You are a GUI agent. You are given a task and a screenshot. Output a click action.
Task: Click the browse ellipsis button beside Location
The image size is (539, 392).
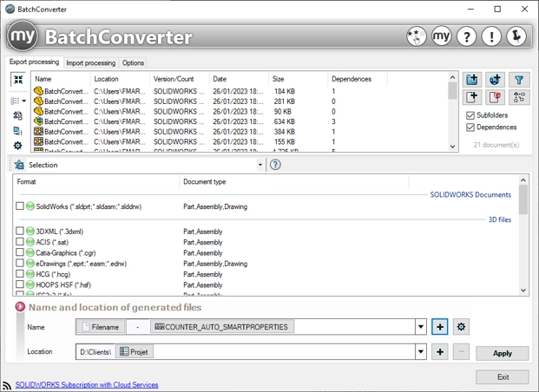click(461, 352)
